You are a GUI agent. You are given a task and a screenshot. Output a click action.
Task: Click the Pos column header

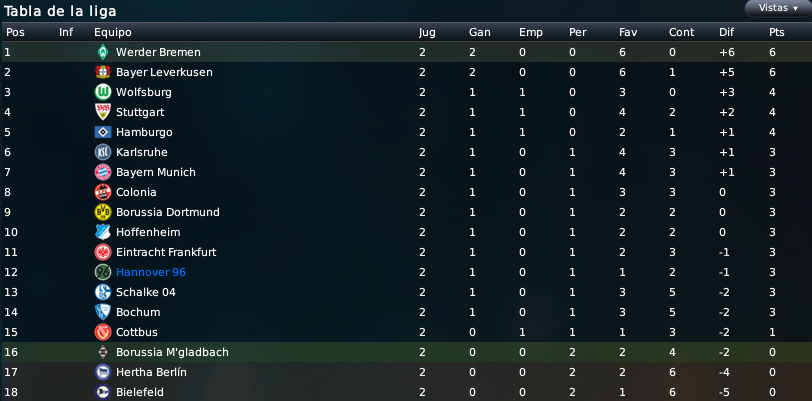(x=15, y=32)
